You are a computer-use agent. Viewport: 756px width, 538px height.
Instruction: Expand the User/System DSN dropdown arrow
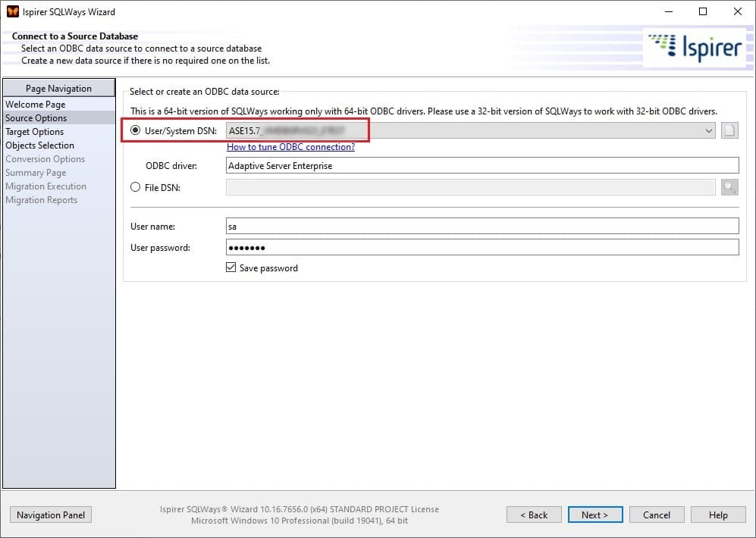[x=709, y=131]
